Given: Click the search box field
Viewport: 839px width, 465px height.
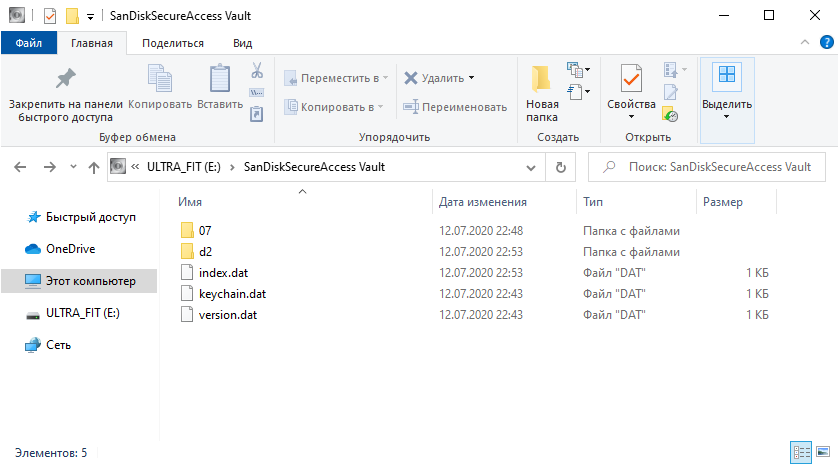Looking at the screenshot, I should [x=706, y=167].
